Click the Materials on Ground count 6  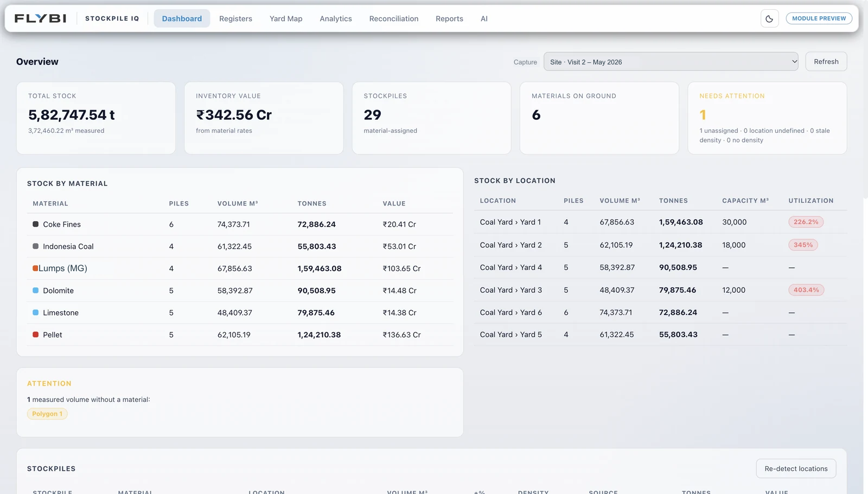click(x=536, y=115)
